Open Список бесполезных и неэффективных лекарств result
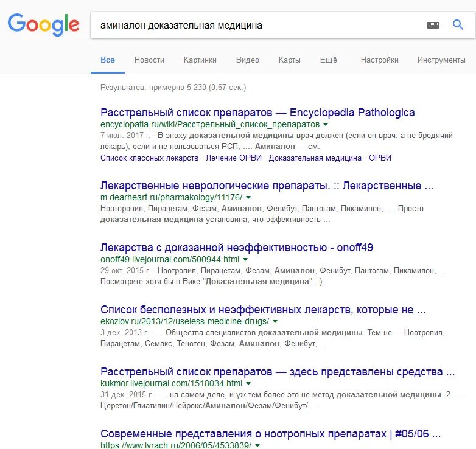This screenshot has width=476, height=449. 263,310
